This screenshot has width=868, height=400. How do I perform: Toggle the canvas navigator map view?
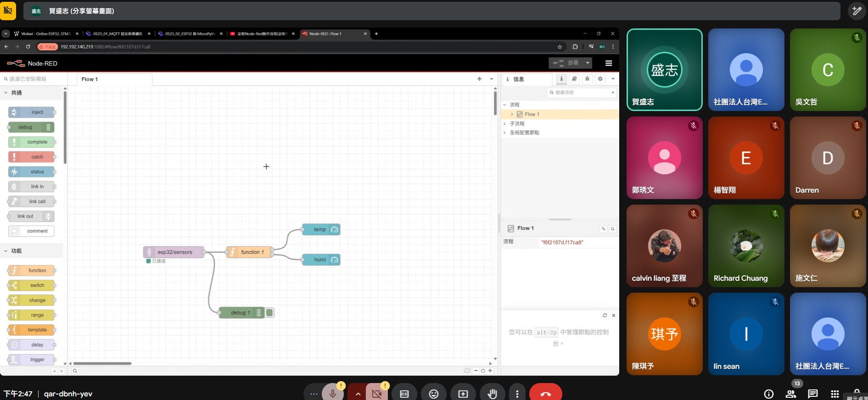(467, 371)
